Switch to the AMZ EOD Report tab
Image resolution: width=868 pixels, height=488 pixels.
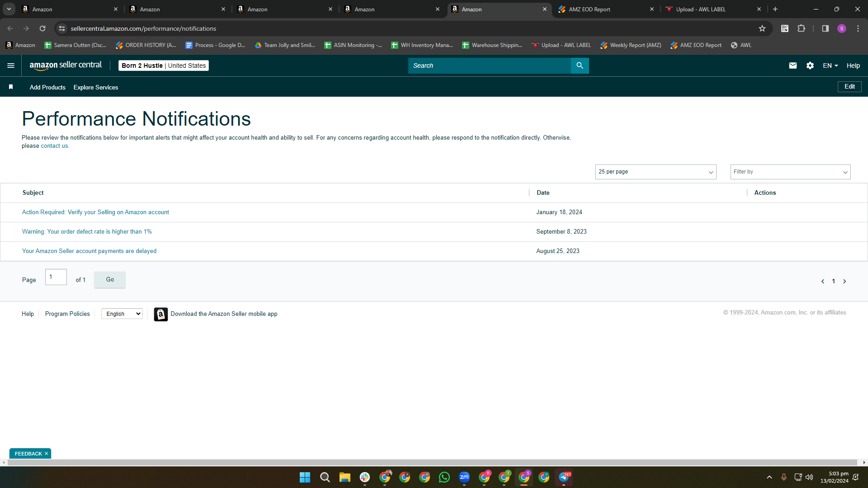[606, 9]
